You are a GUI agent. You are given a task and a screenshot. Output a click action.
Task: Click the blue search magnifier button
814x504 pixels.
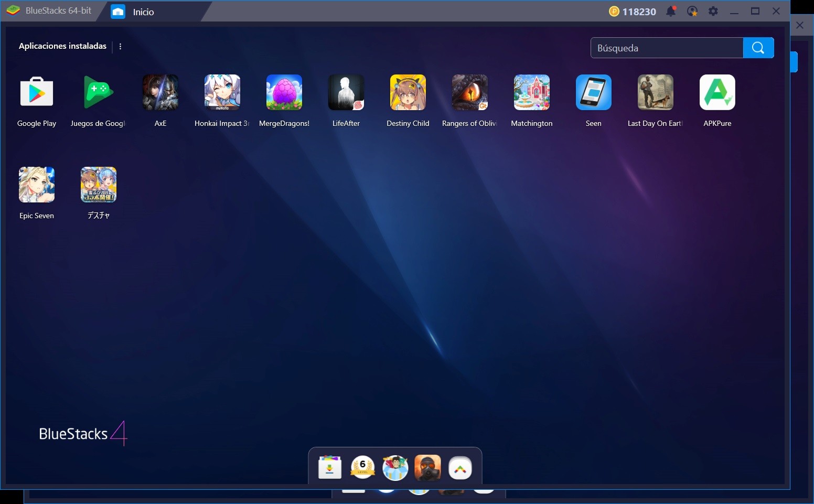coord(758,48)
